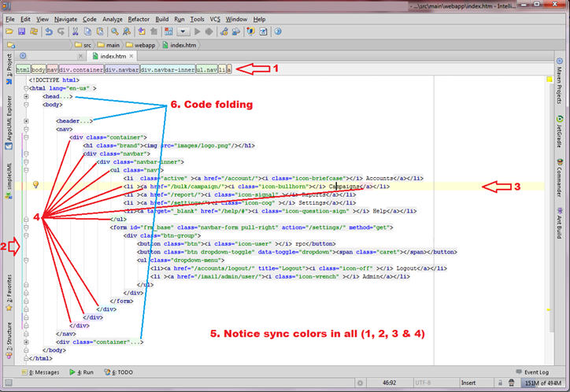Toggle tool window buttons at bottom-left corner
Viewport: 570px width, 392px height.
pyautogui.click(x=7, y=383)
